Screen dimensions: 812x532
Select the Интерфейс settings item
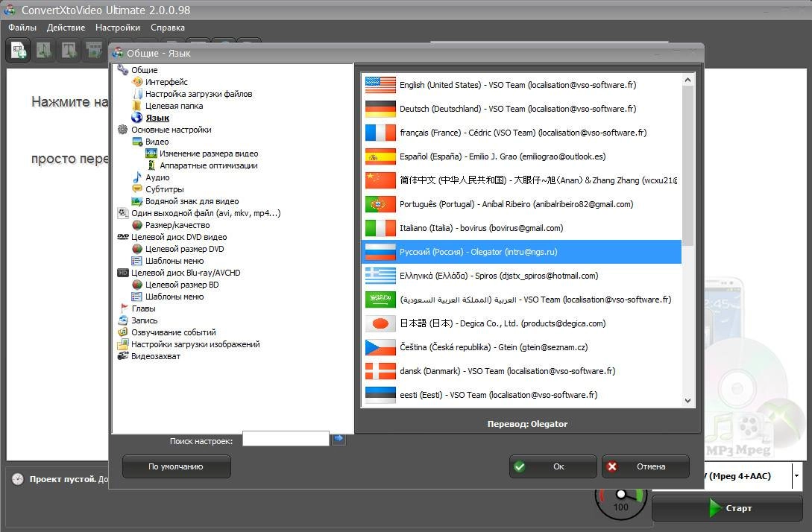tap(166, 82)
